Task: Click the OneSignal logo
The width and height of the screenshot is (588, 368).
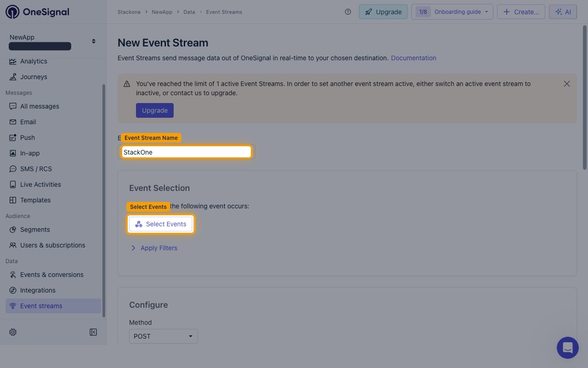Action: click(37, 12)
